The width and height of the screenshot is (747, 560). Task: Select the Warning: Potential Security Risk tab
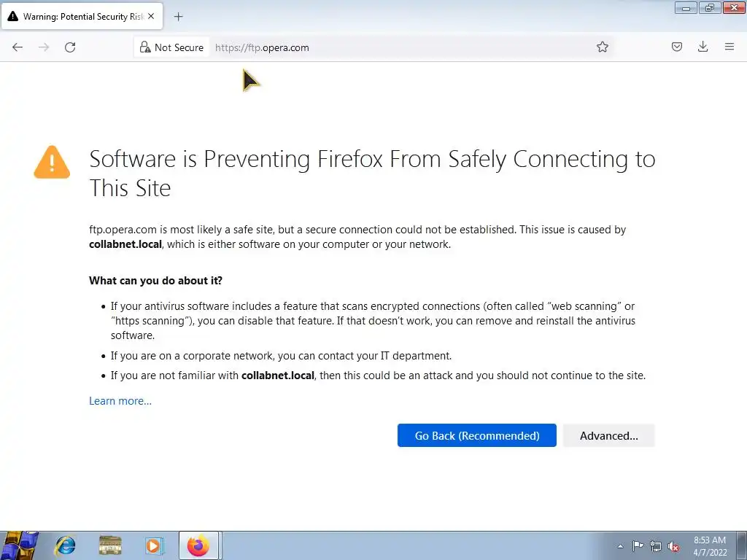point(82,17)
